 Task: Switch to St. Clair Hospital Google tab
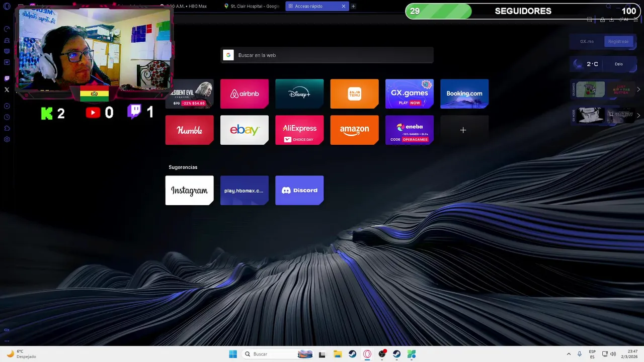tap(252, 6)
